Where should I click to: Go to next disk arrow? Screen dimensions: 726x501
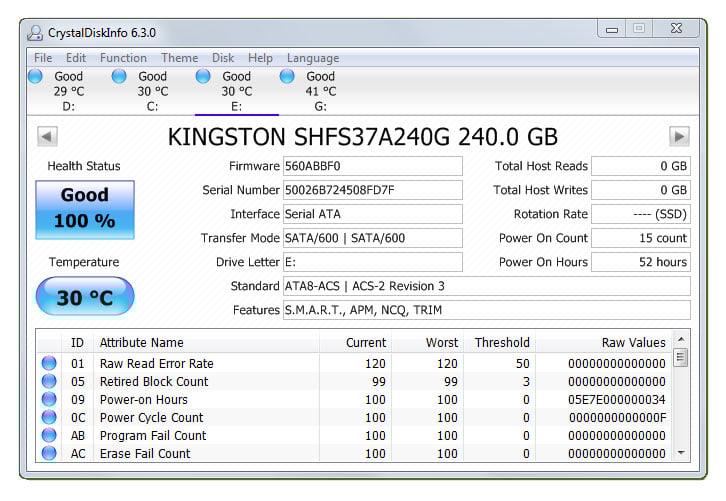(679, 136)
